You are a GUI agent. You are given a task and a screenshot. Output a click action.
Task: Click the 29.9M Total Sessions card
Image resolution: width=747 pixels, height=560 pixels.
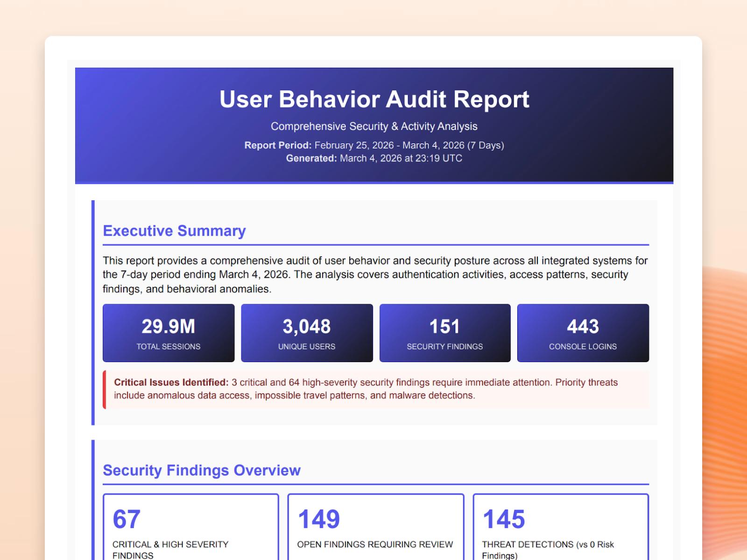pyautogui.click(x=169, y=333)
